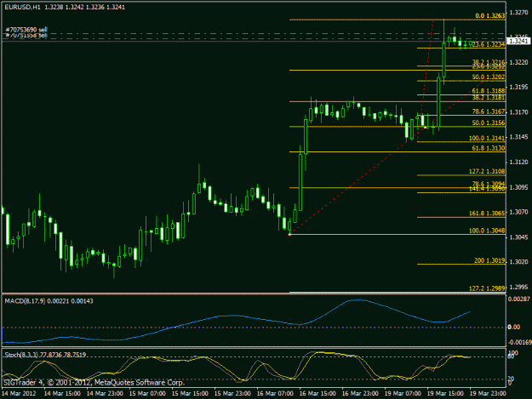This screenshot has height=399, width=532.
Task: Click the -0.00169 MACD scale value
Action: coord(519,342)
